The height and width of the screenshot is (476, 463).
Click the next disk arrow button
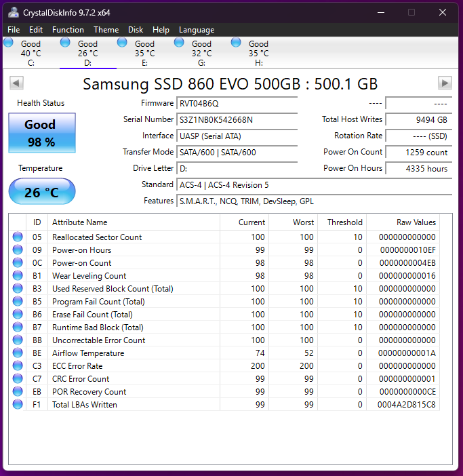click(445, 83)
